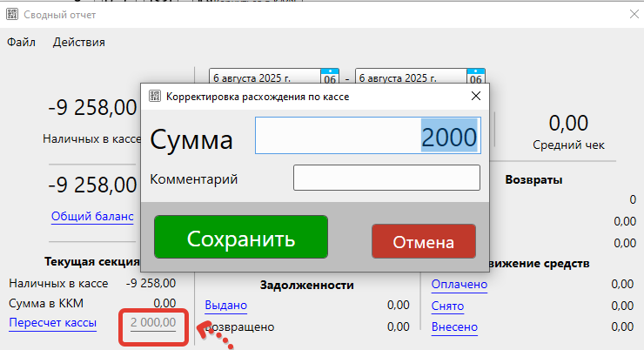Select the Снято link
Viewport: 644px width, 350px height.
447,306
